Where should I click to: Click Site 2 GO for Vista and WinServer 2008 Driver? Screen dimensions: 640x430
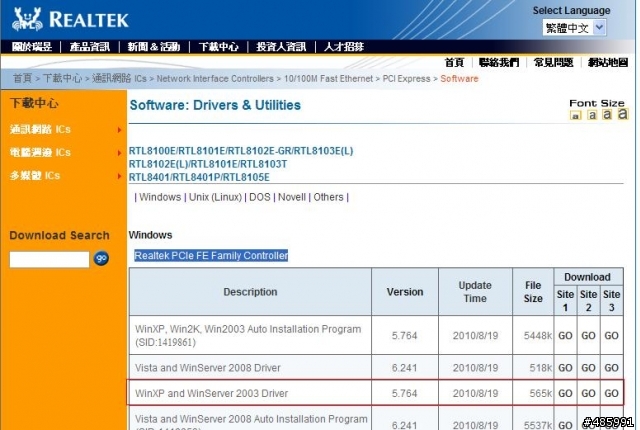pos(588,368)
